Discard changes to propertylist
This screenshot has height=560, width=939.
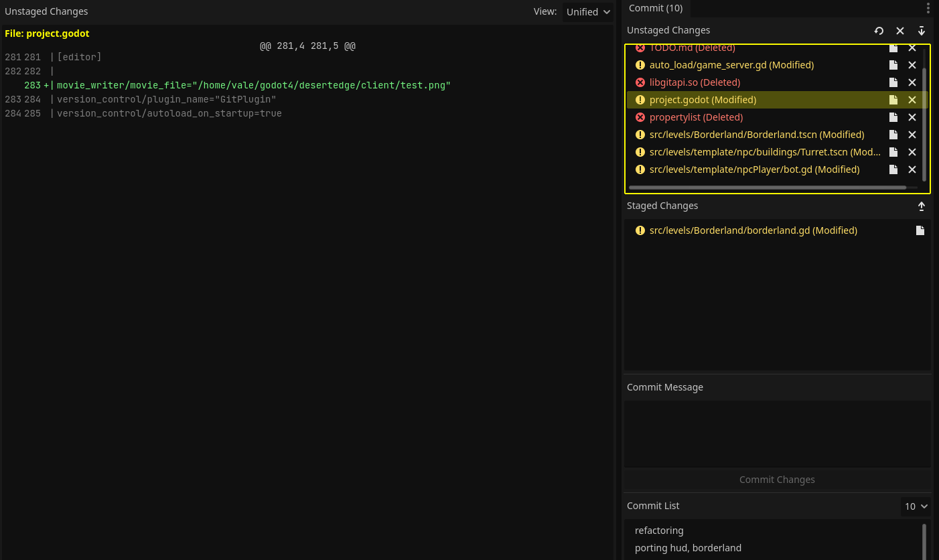pyautogui.click(x=912, y=117)
